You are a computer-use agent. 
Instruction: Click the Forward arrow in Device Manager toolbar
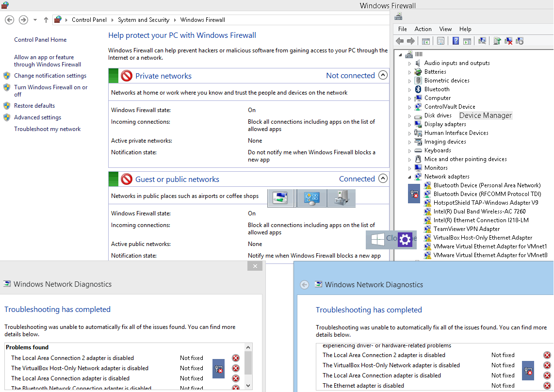pos(410,41)
